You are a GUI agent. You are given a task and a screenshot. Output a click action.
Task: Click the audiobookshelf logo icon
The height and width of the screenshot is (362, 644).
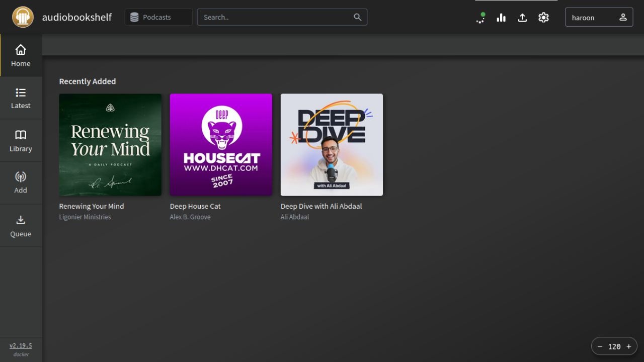click(23, 17)
